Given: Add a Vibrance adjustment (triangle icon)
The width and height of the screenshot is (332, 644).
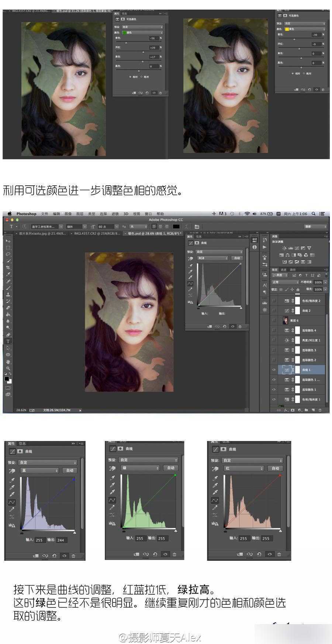Looking at the screenshot, I should [x=309, y=248].
